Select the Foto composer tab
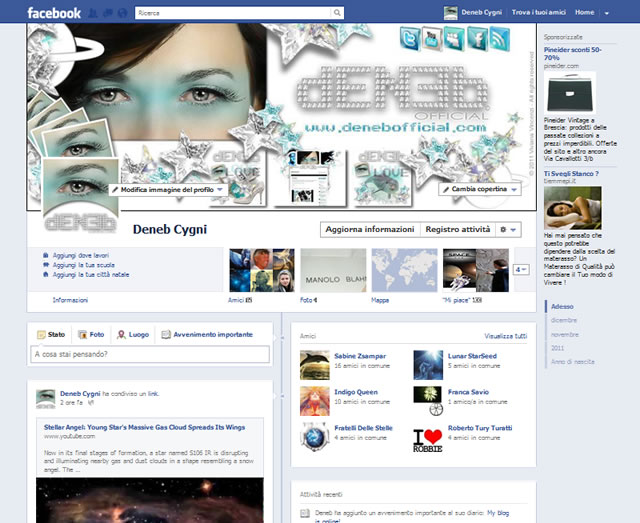 [x=91, y=334]
